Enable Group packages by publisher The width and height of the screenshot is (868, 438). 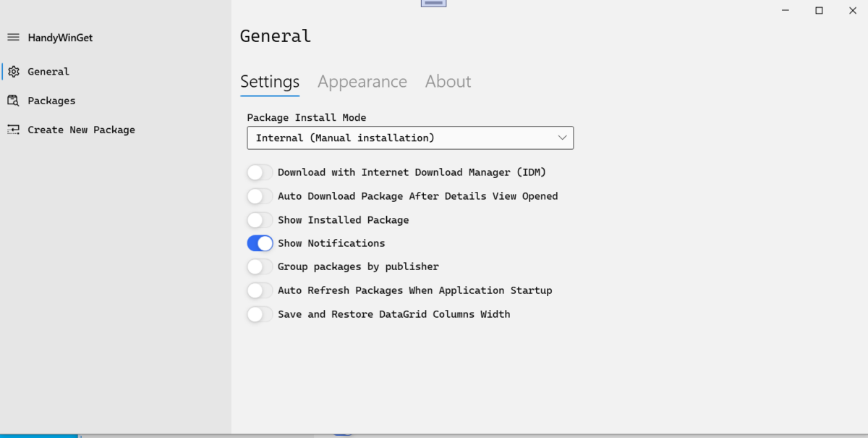coord(260,266)
